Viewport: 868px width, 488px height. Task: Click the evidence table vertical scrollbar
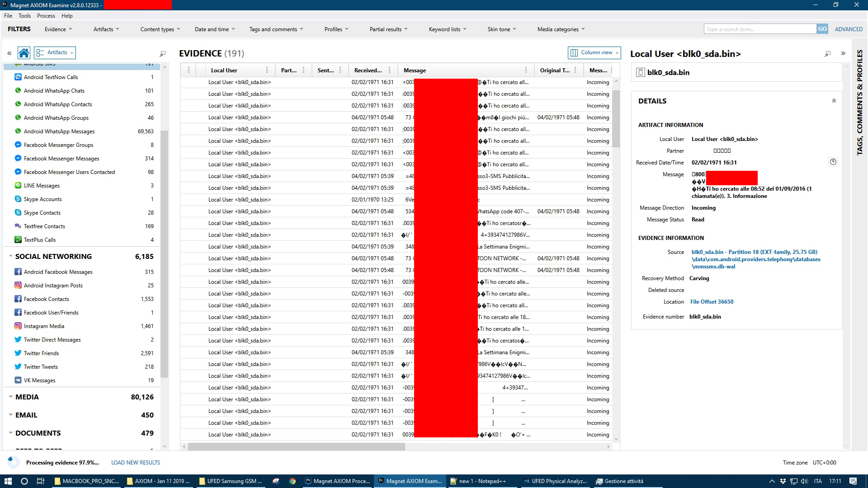pos(616,119)
